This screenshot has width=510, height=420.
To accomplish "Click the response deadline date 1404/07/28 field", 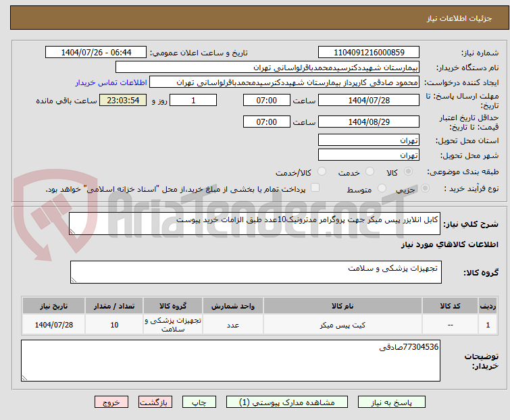I will (x=369, y=100).
